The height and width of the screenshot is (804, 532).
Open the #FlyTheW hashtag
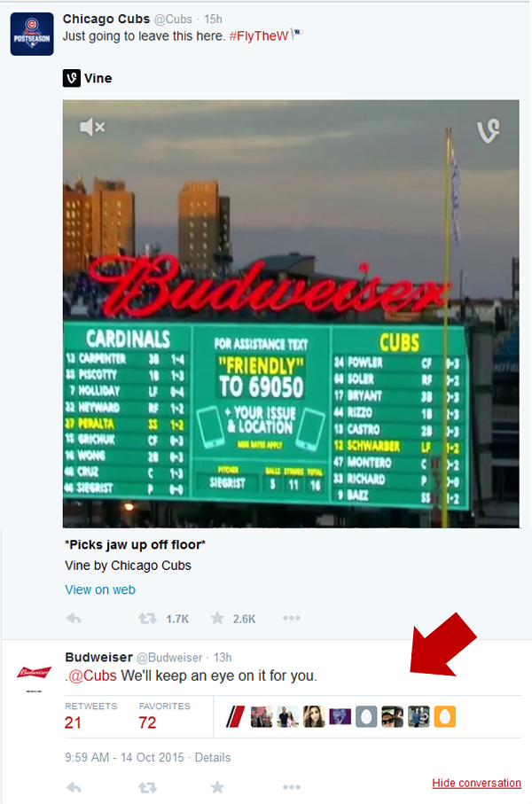click(259, 36)
